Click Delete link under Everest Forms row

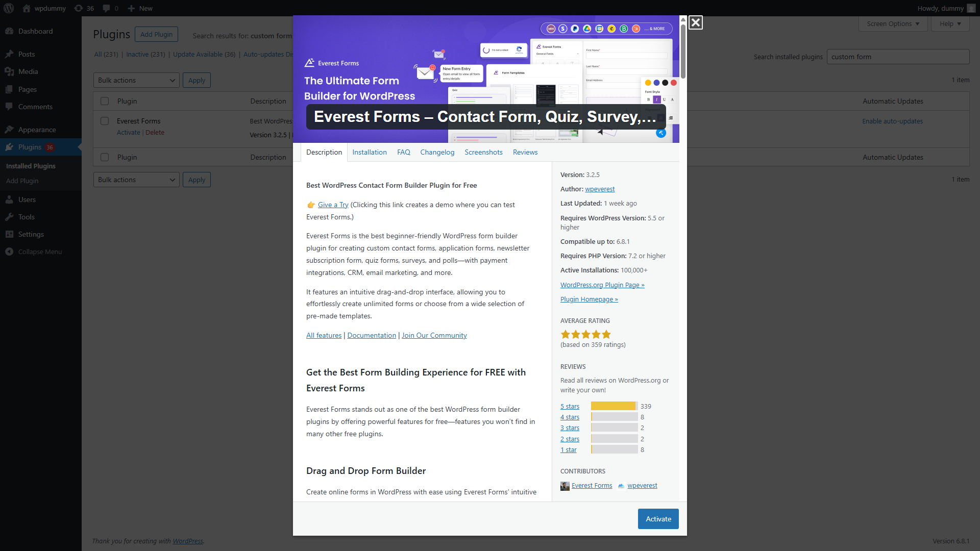155,132
